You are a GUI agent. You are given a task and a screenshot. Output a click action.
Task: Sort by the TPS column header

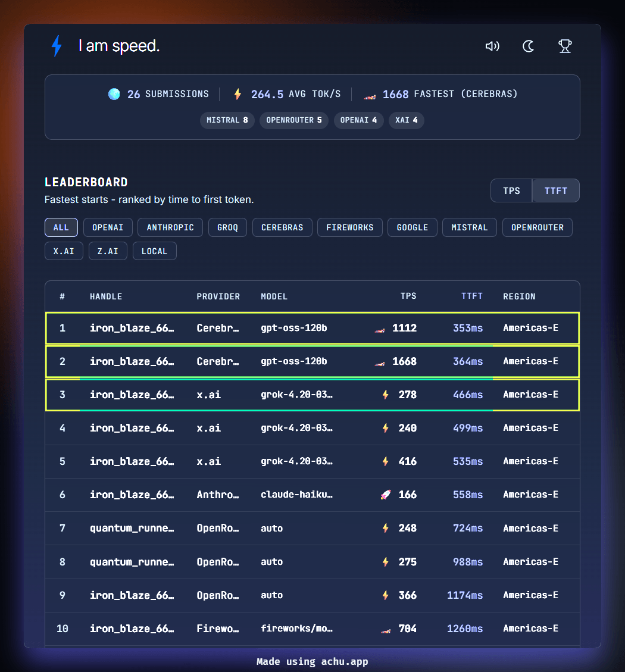408,296
